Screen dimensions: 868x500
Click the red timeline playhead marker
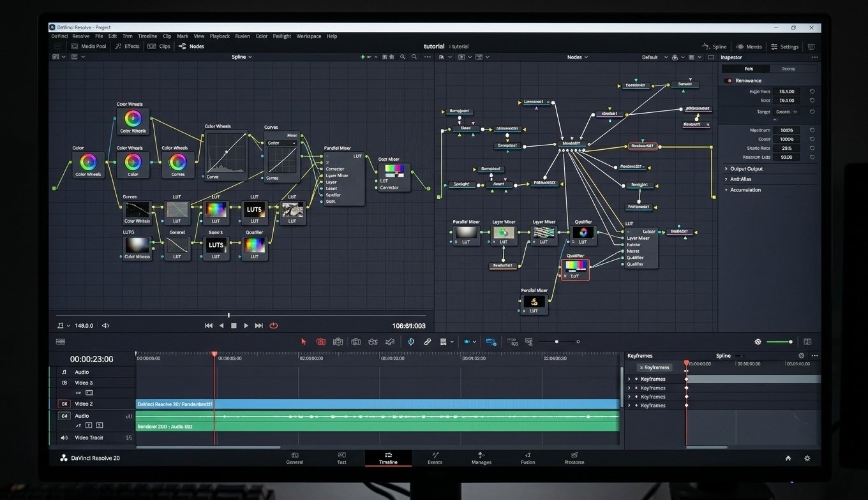tap(214, 354)
